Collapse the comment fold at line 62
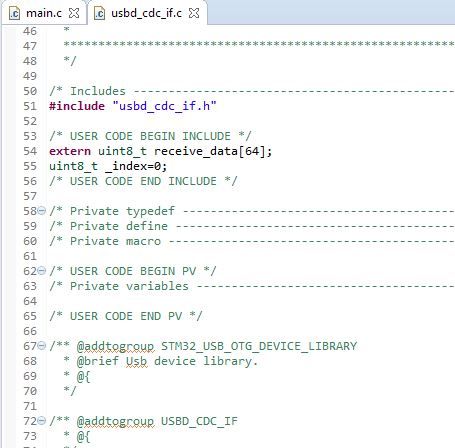The height and width of the screenshot is (448, 455). 42,271
